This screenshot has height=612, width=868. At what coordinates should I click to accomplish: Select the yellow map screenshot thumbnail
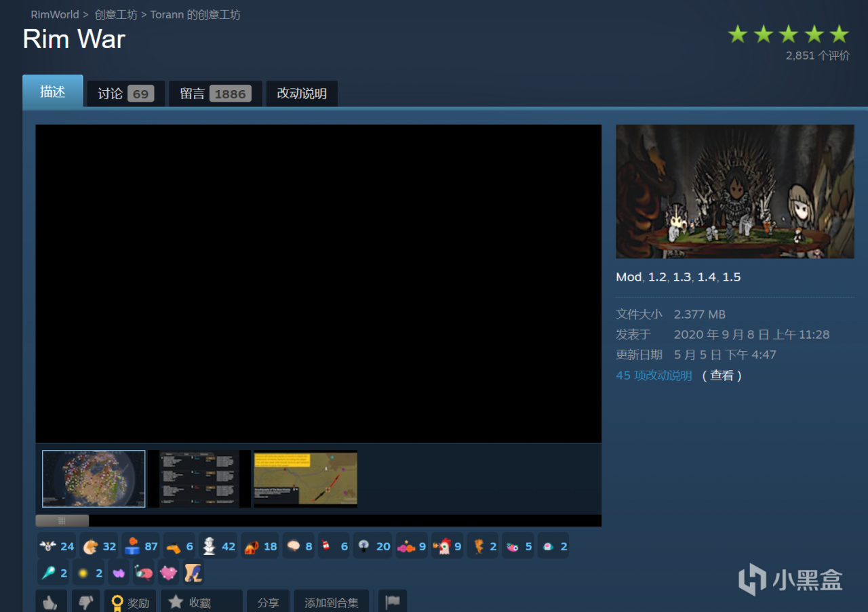click(x=305, y=478)
